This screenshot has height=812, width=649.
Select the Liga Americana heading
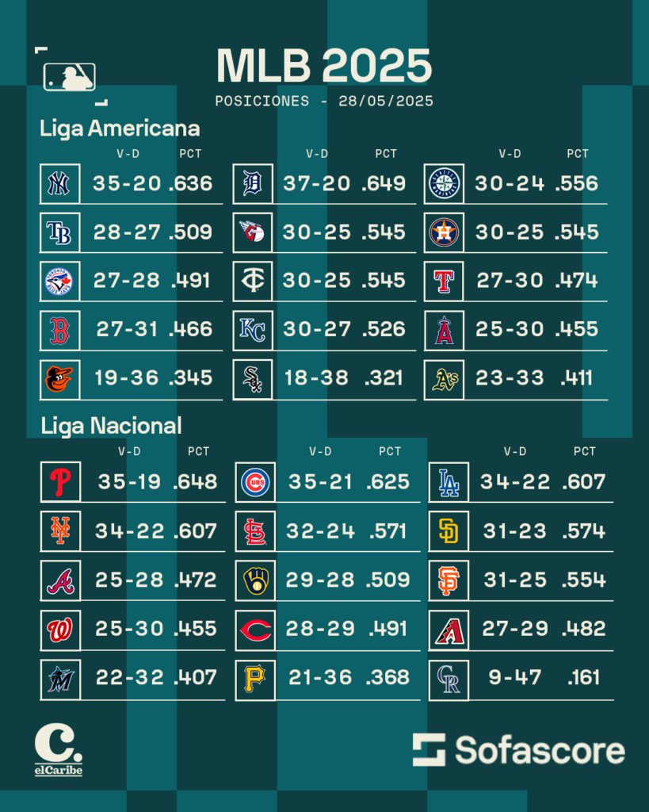coord(120,129)
